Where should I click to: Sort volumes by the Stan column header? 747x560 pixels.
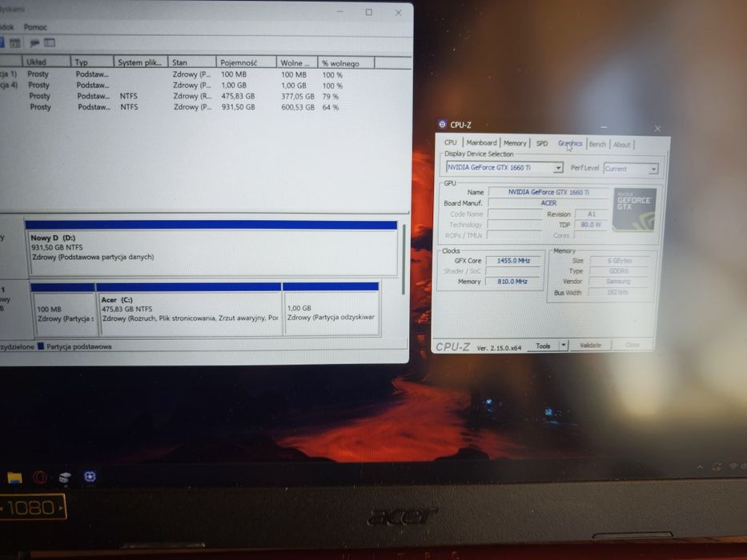[192, 62]
